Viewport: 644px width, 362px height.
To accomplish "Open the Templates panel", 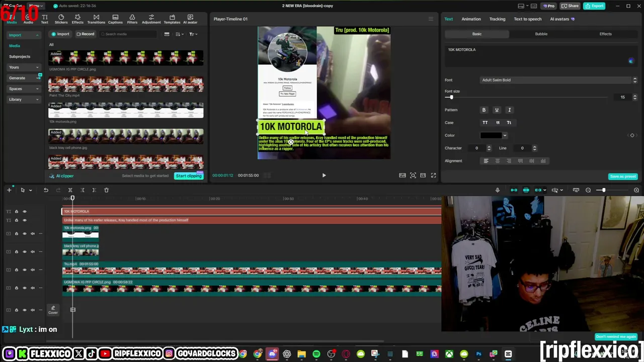I will [x=172, y=19].
